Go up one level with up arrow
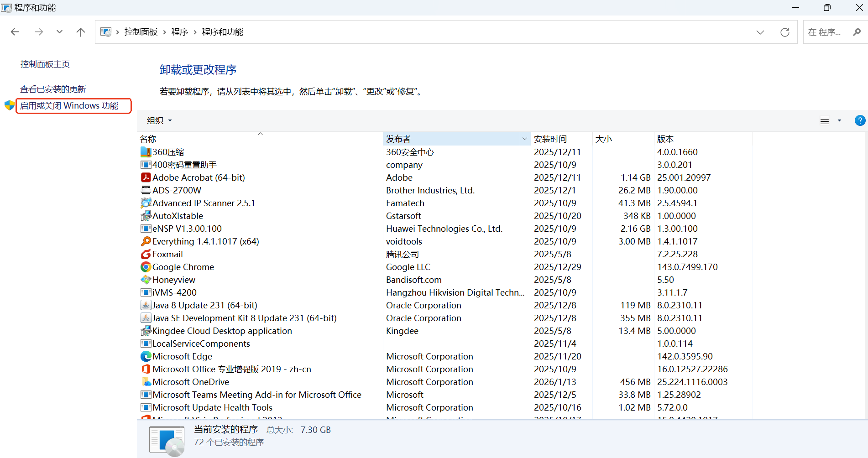 point(81,32)
